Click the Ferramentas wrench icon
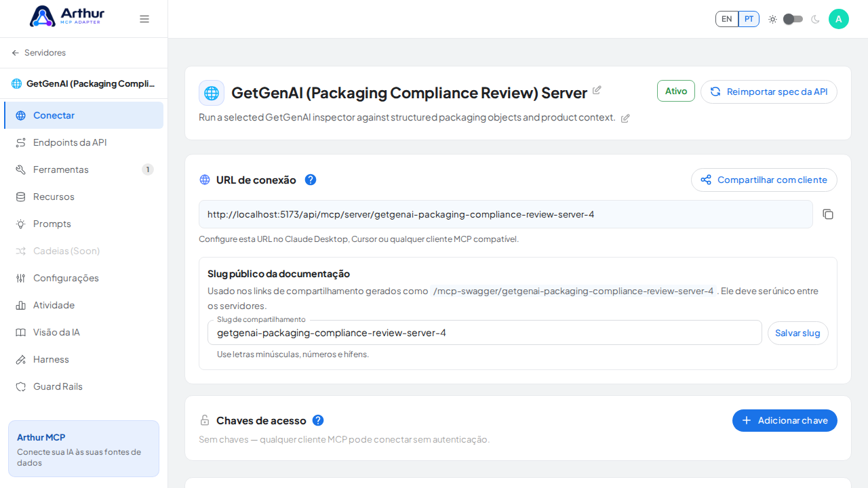The image size is (868, 488). point(21,169)
